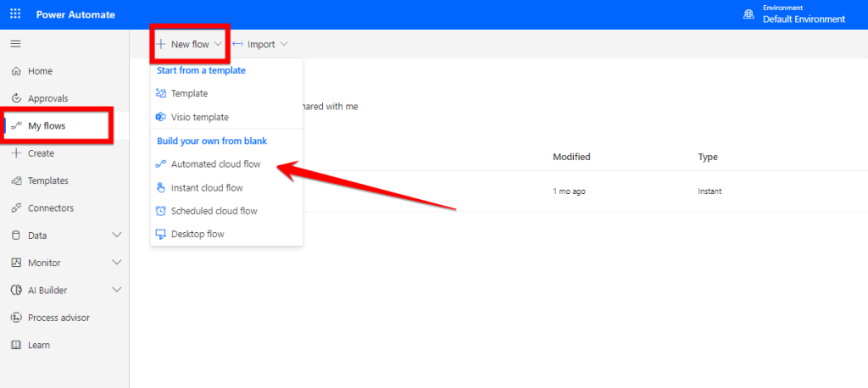This screenshot has height=388, width=868.
Task: Expand the AI Builder section chevron
Action: tap(117, 290)
